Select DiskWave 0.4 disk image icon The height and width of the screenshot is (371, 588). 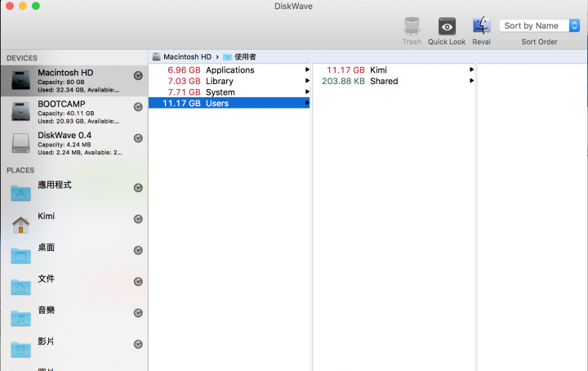click(x=20, y=143)
